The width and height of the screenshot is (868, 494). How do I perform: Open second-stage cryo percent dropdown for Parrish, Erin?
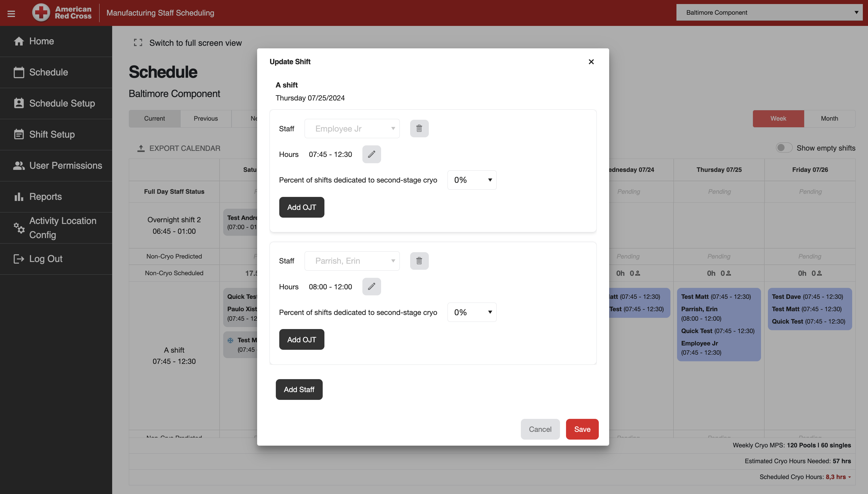tap(472, 312)
